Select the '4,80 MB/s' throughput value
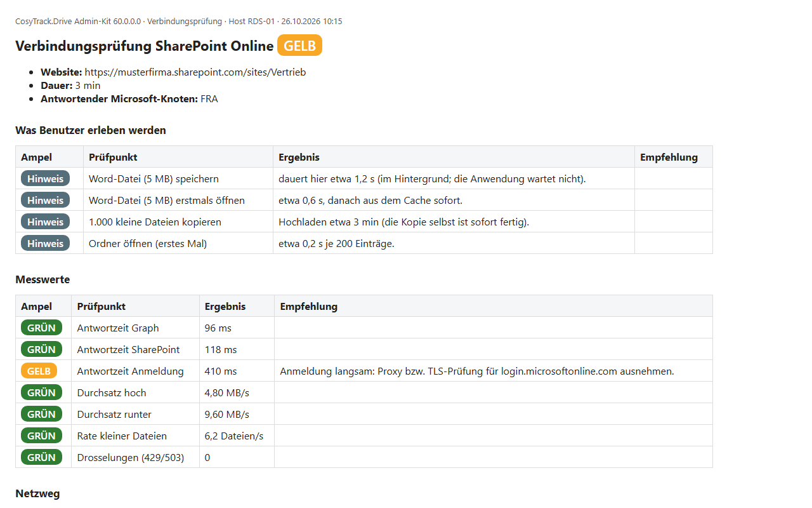The height and width of the screenshot is (508, 812). coord(227,393)
